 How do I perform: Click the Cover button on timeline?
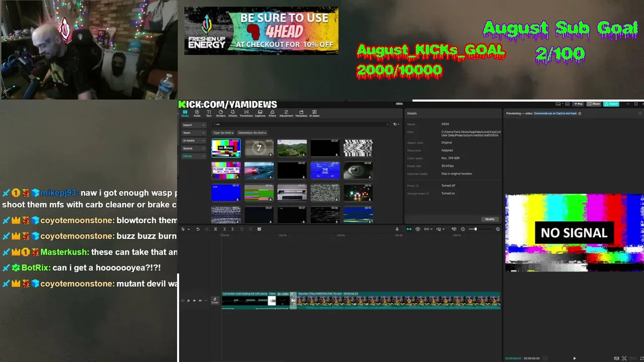pos(215,301)
